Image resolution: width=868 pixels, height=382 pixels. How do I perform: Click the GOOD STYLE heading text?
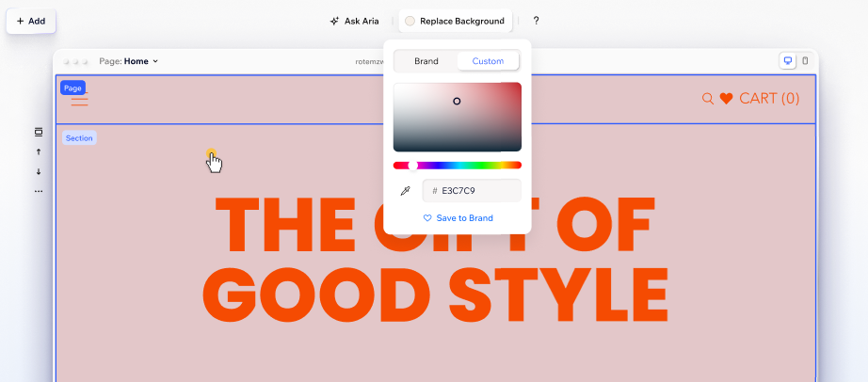pyautogui.click(x=435, y=294)
